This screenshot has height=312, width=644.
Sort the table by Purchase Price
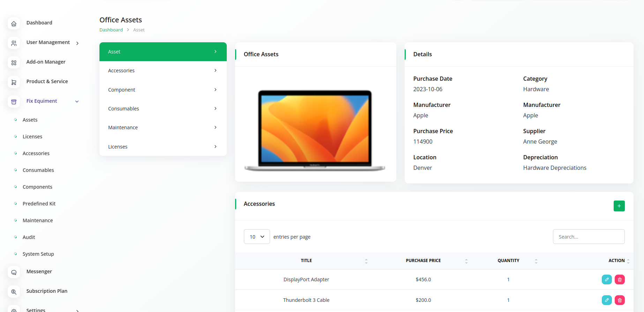(x=423, y=261)
